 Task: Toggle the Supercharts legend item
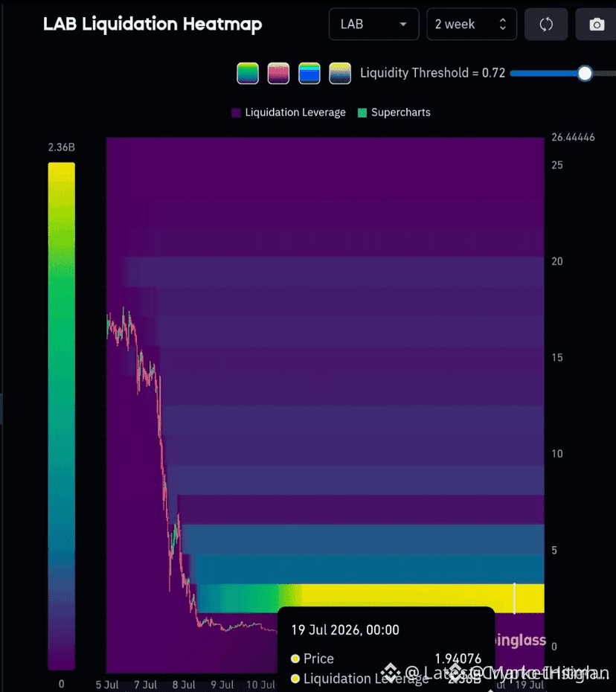[394, 112]
